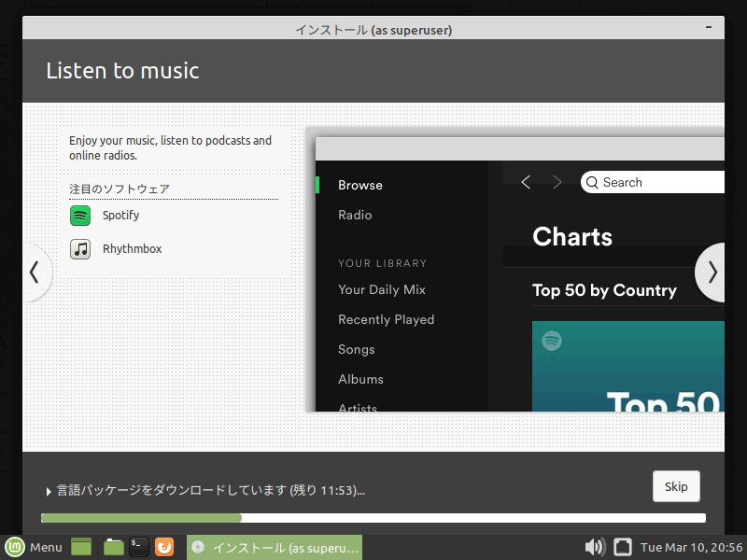Viewport: 747px width, 560px height.
Task: Click the Rhythmbox label text
Action: point(132,248)
